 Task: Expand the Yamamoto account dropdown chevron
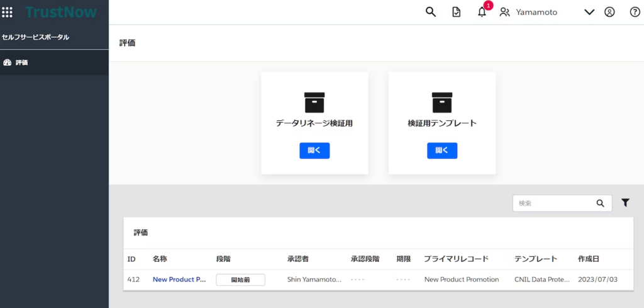pyautogui.click(x=589, y=12)
